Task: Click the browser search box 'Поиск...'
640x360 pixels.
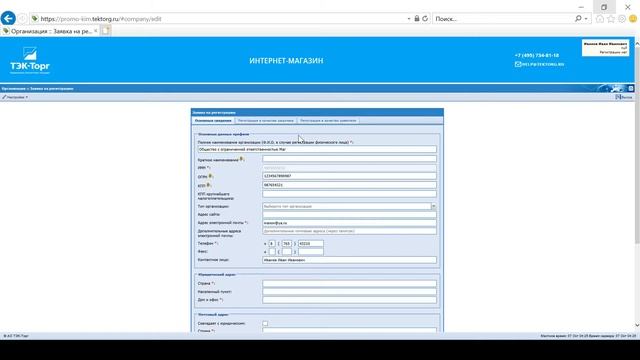Action: point(503,19)
